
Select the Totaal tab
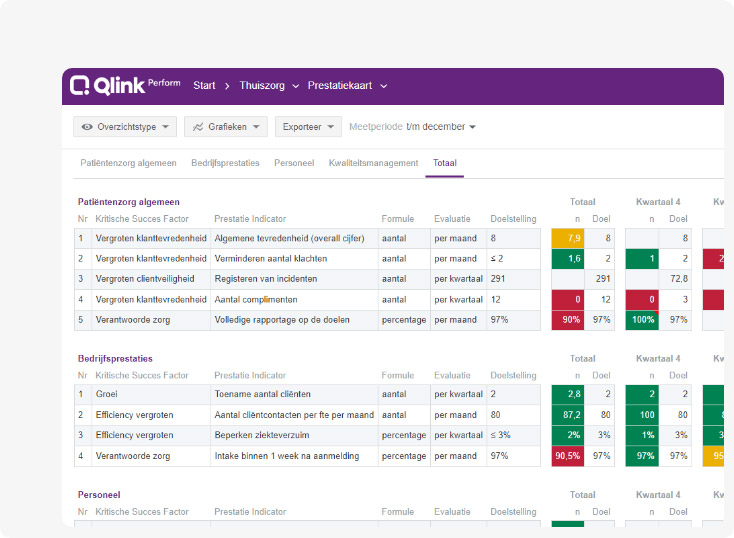(x=445, y=163)
